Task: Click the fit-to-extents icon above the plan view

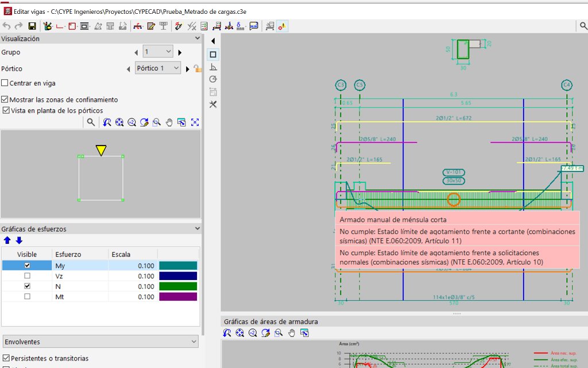Action: click(195, 122)
